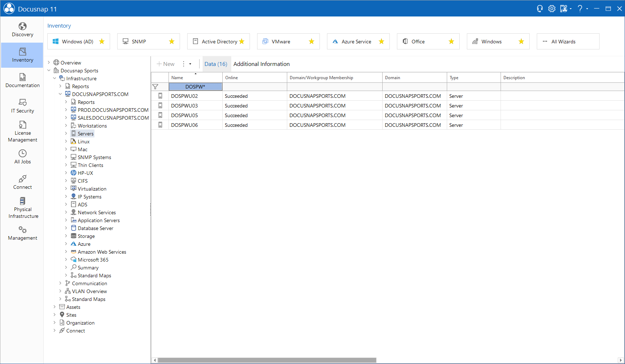The width and height of the screenshot is (625, 364).
Task: Expand the Workstations tree node
Action: (66, 126)
